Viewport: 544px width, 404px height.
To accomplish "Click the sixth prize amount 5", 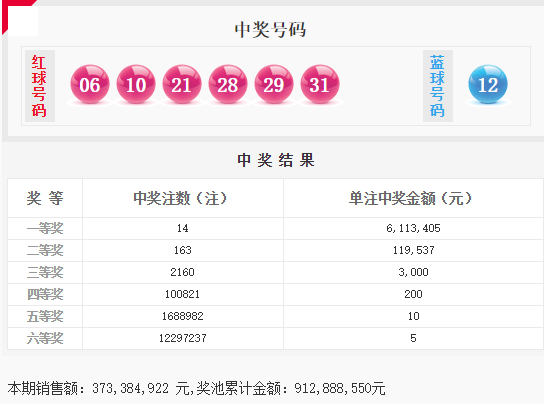I will pyautogui.click(x=413, y=338).
